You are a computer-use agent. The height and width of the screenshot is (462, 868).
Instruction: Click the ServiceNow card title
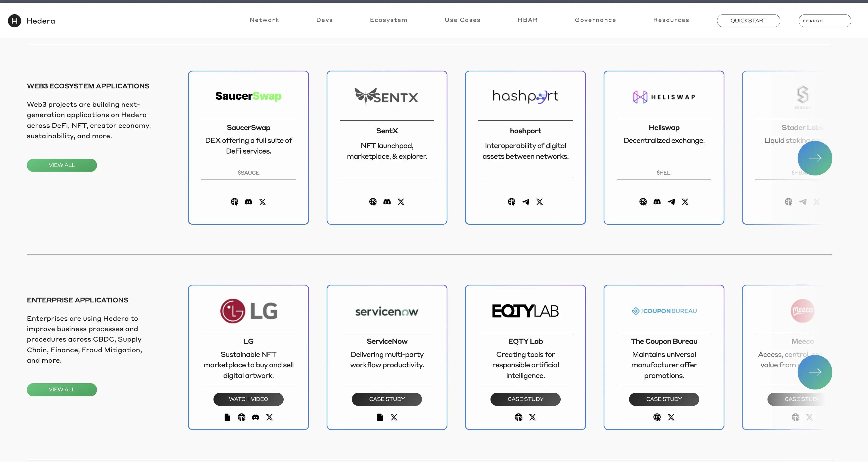[387, 341]
